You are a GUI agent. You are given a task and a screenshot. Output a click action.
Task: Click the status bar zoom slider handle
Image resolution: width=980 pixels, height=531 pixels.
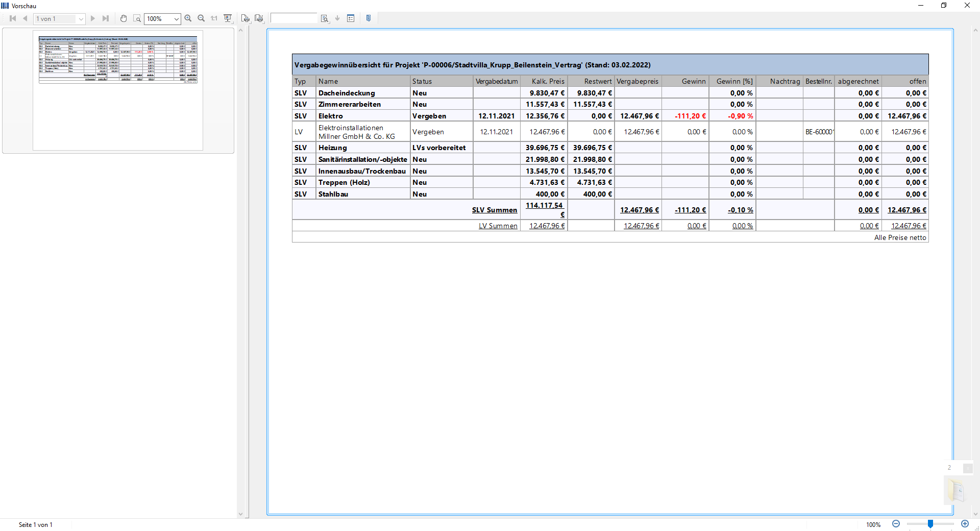click(930, 524)
